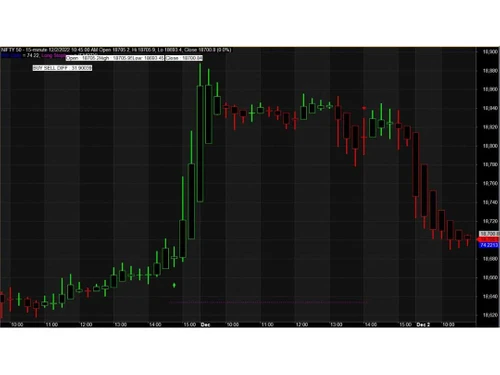This screenshot has height=375, width=500.
Task: Select the red sell signal marker above the candles
Action: pyautogui.click(x=364, y=108)
